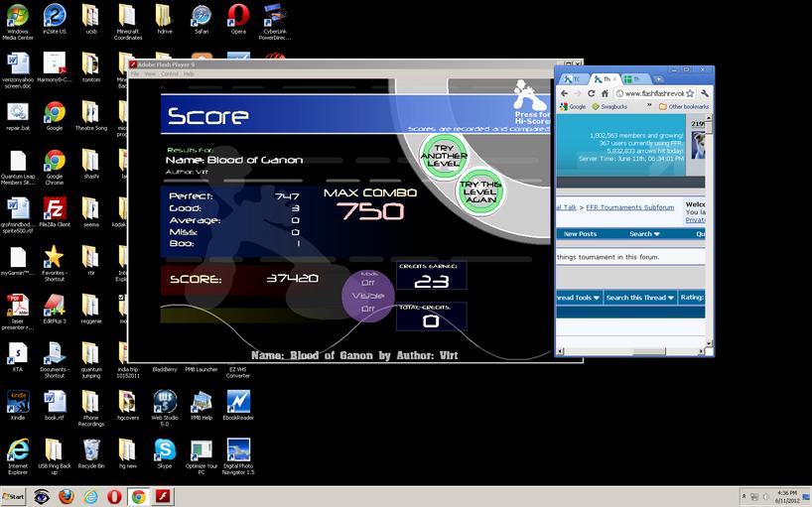Click the Try Another Level button
The height and width of the screenshot is (507, 812).
click(x=444, y=156)
